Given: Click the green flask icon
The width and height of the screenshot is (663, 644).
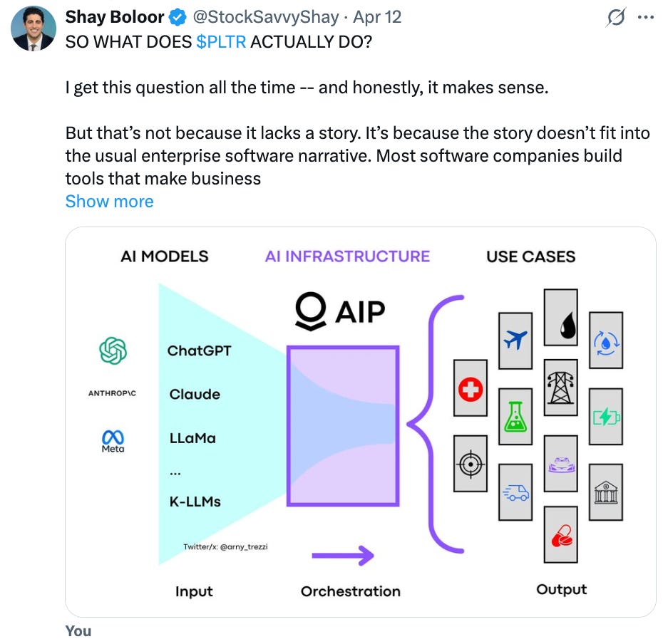Looking at the screenshot, I should (515, 417).
